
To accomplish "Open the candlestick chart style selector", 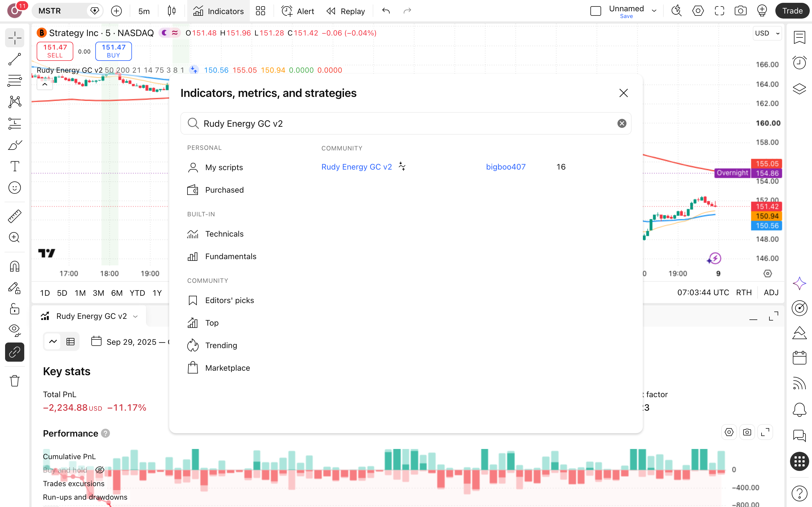I will (171, 11).
